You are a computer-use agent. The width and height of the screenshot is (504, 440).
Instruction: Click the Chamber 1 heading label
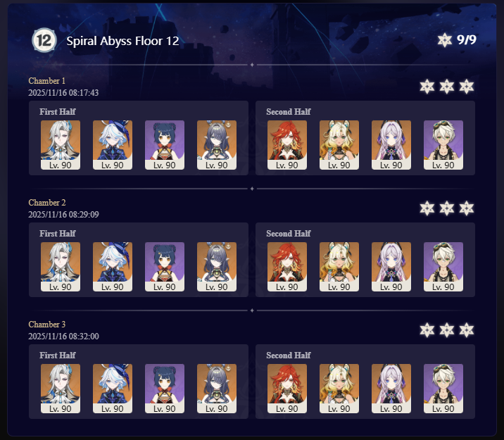(47, 81)
